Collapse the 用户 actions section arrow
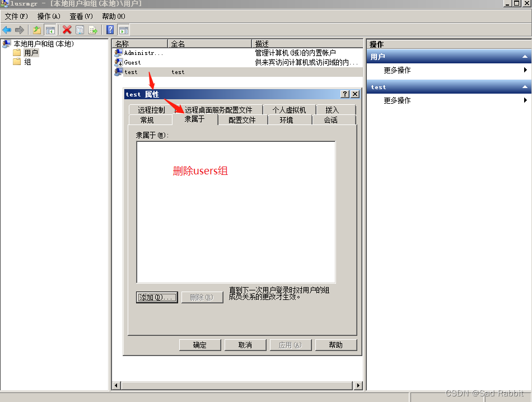 coord(525,57)
